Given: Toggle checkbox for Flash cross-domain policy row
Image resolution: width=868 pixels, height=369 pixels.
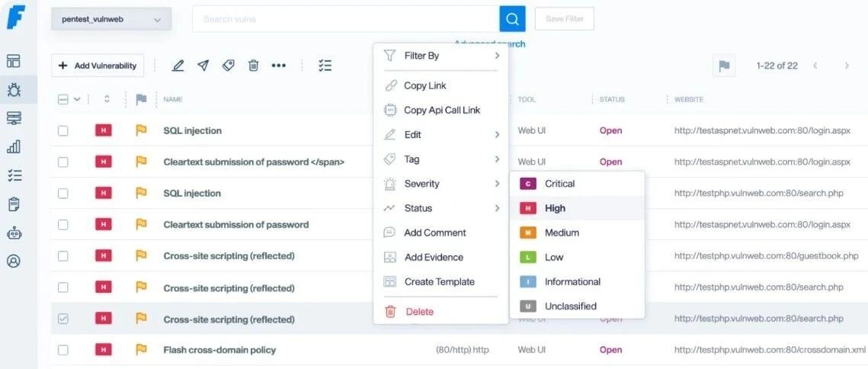Looking at the screenshot, I should click(x=63, y=350).
